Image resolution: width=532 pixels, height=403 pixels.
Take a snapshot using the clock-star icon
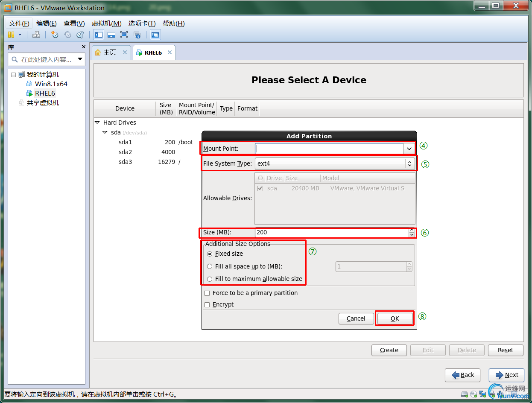coord(55,35)
